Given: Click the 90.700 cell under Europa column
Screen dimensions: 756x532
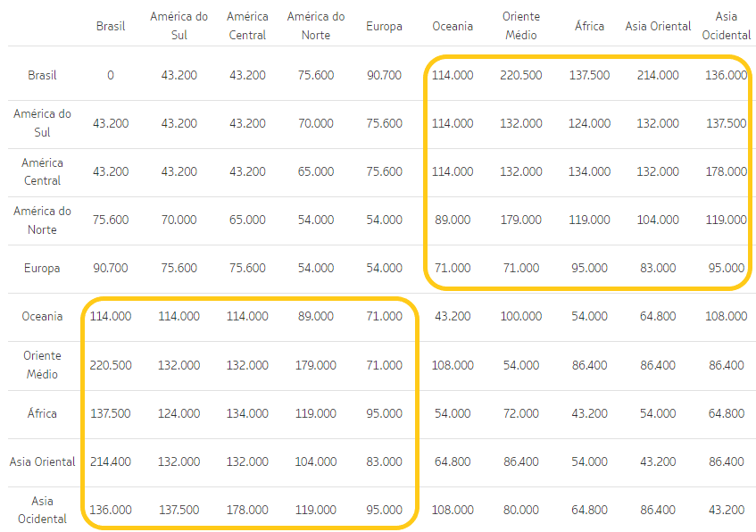Looking at the screenshot, I should 385,75.
